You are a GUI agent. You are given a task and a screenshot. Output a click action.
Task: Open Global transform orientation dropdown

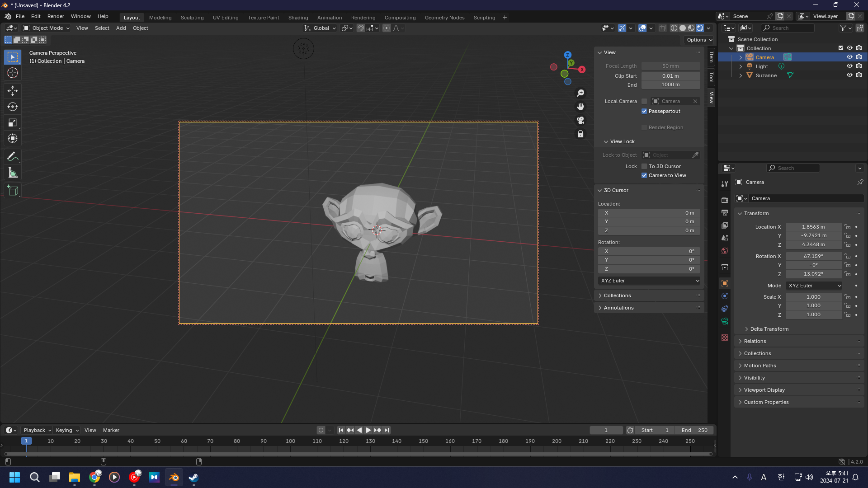[320, 28]
